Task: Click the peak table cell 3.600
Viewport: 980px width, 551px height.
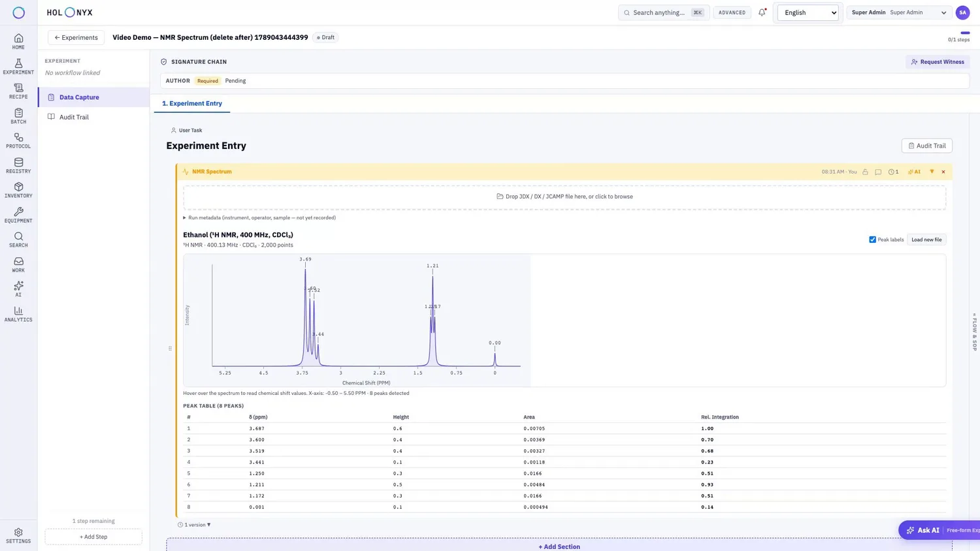Action: [x=257, y=439]
